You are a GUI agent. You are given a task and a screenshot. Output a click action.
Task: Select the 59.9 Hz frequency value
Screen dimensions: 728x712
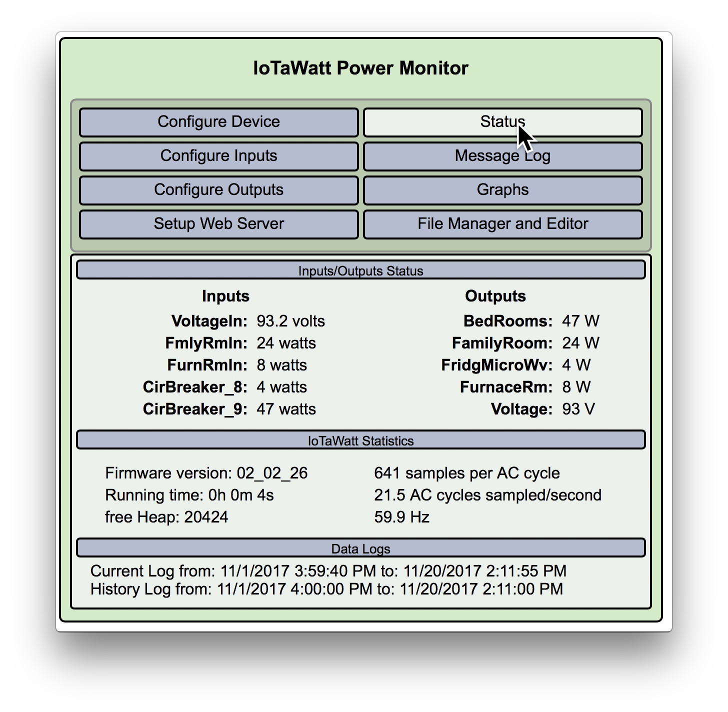tap(402, 517)
